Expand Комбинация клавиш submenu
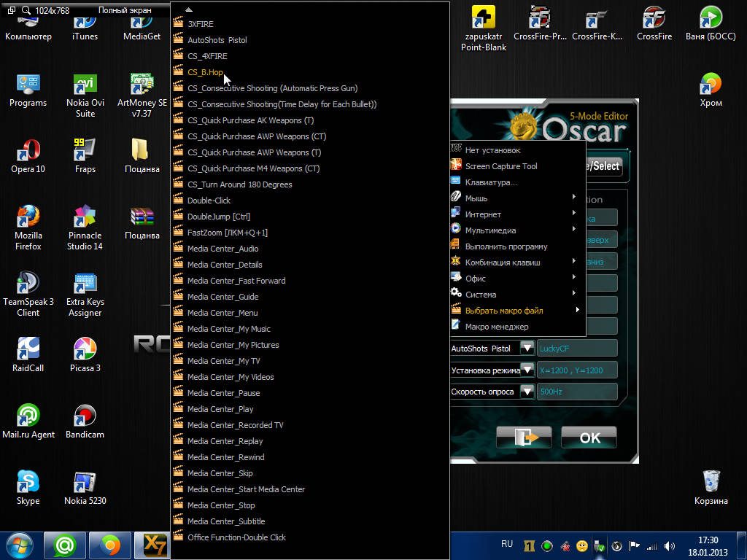 517,262
